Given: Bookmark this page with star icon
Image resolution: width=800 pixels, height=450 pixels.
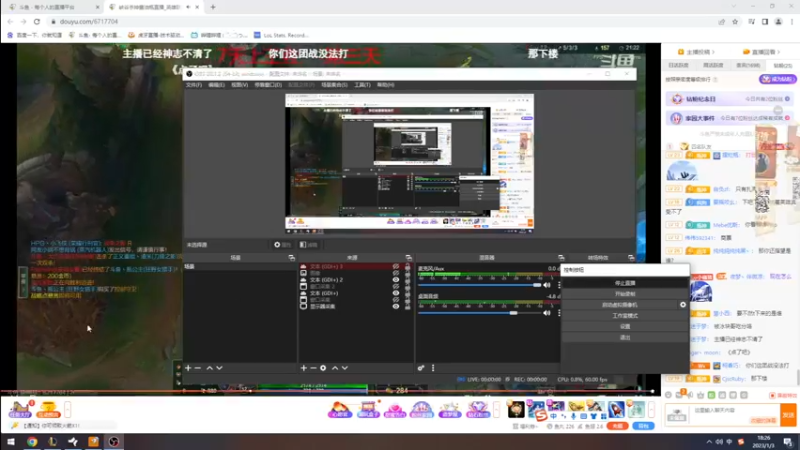Looking at the screenshot, I should (x=735, y=22).
